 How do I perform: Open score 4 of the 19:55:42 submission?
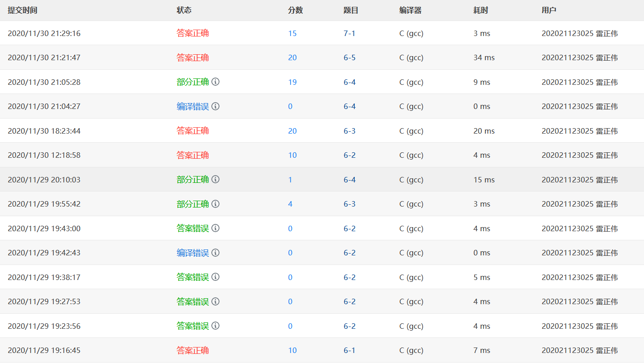pos(290,204)
